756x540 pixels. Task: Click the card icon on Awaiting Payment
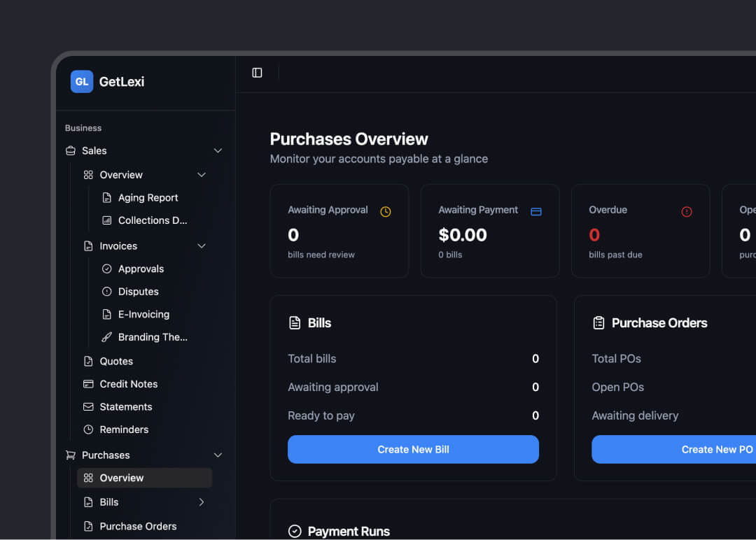(x=536, y=212)
